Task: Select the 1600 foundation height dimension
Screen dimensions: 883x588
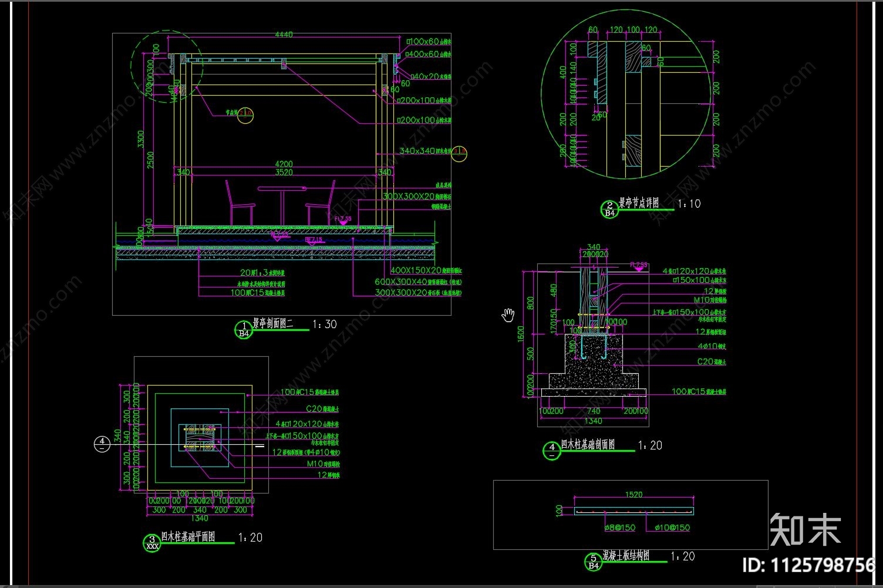Action: click(x=521, y=334)
